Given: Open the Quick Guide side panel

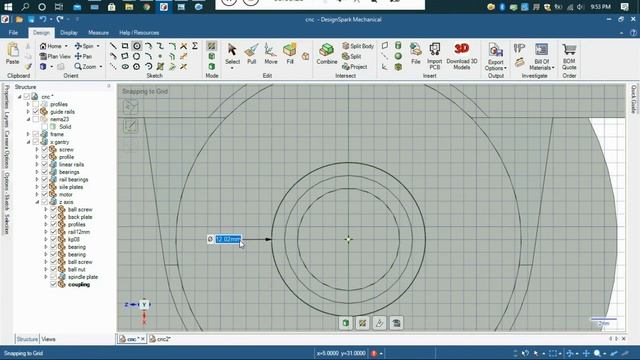Looking at the screenshot, I should click(x=633, y=99).
